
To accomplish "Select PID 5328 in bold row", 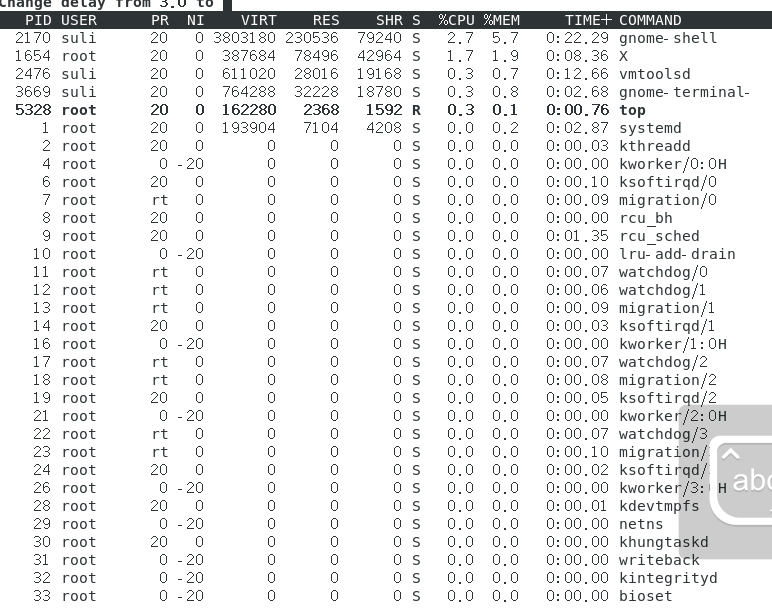I will pos(33,110).
